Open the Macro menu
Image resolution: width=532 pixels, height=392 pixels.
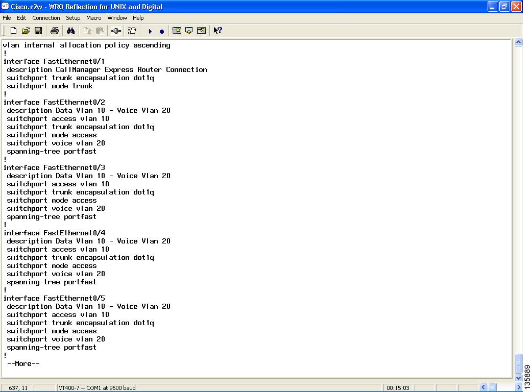[x=93, y=18]
